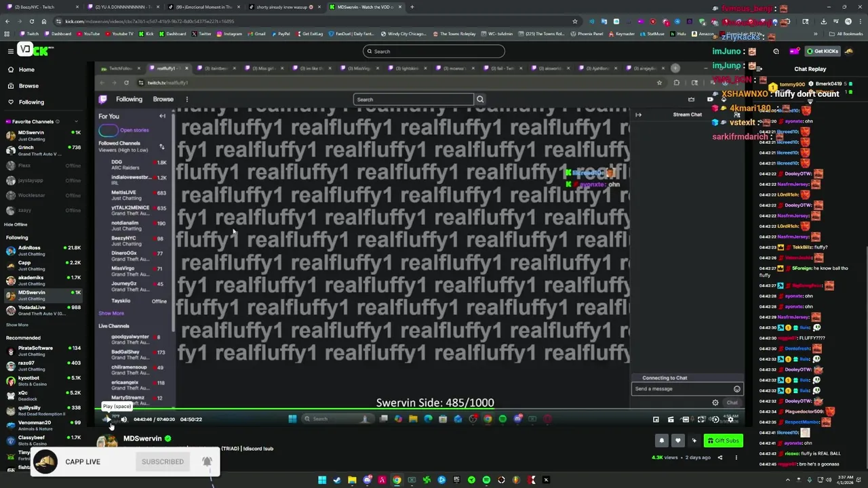Open Spotify from the taskbar
This screenshot has height=488, width=868.
[486, 480]
